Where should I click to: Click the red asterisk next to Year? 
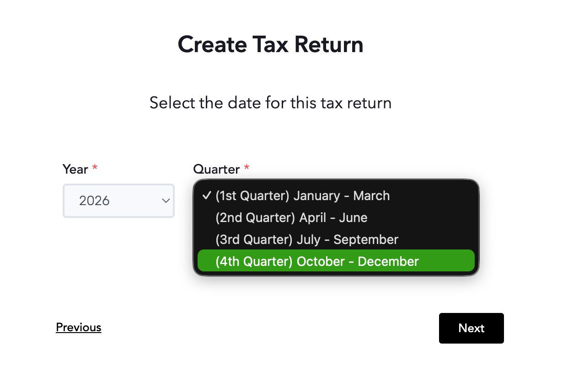pos(95,168)
